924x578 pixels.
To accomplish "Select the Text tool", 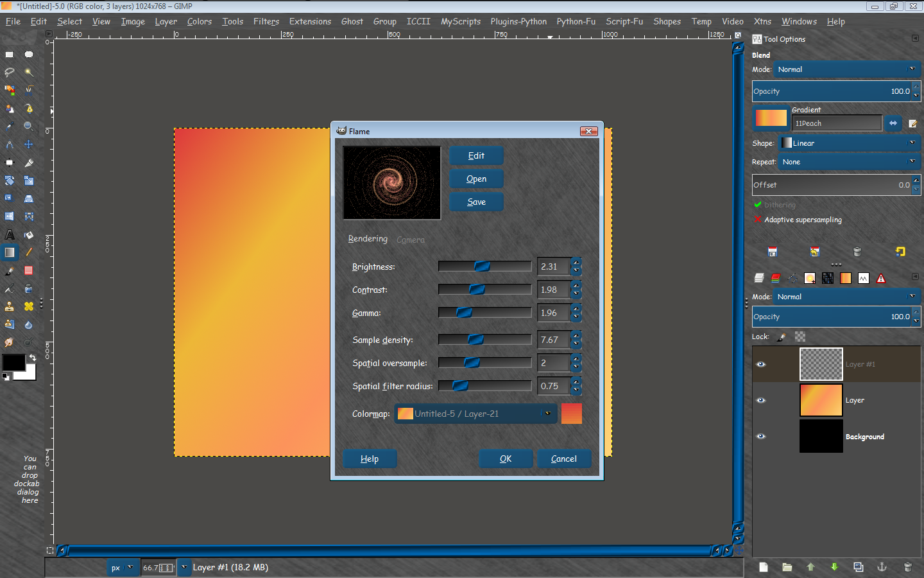I will coord(10,234).
